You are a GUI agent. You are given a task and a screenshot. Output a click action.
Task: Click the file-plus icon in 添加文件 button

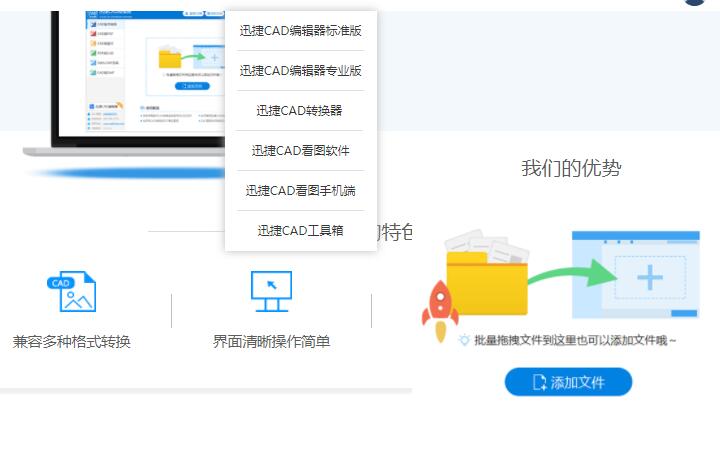(539, 382)
